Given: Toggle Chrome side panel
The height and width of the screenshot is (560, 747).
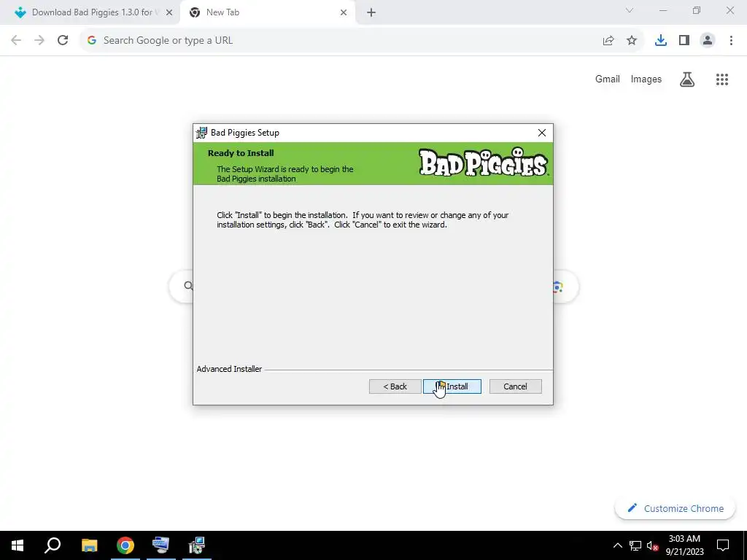Looking at the screenshot, I should [x=684, y=41].
